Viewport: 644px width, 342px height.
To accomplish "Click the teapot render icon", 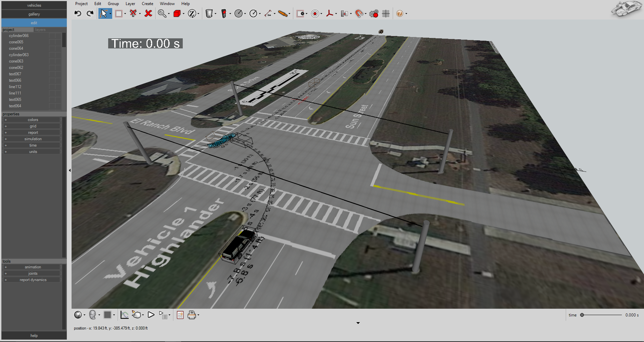I will pos(137,315).
